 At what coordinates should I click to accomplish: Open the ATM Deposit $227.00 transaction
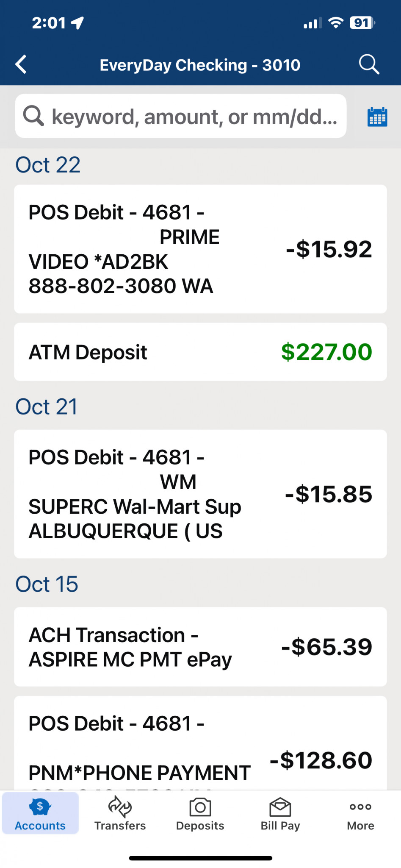click(200, 352)
